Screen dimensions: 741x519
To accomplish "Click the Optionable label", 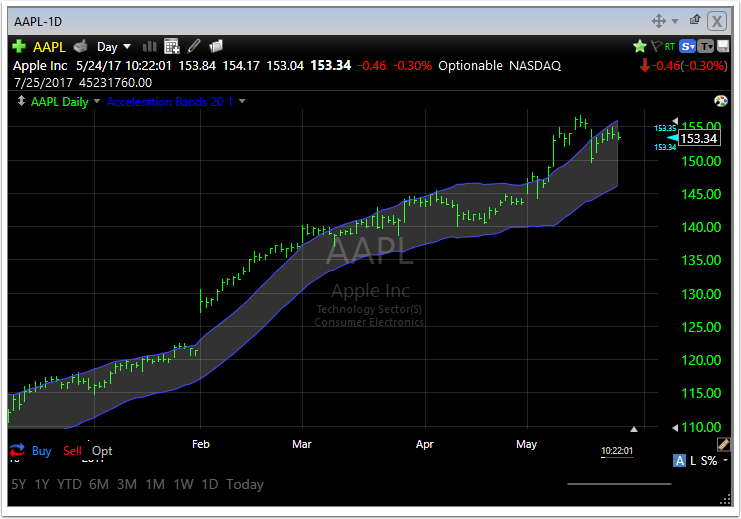I will coord(470,66).
